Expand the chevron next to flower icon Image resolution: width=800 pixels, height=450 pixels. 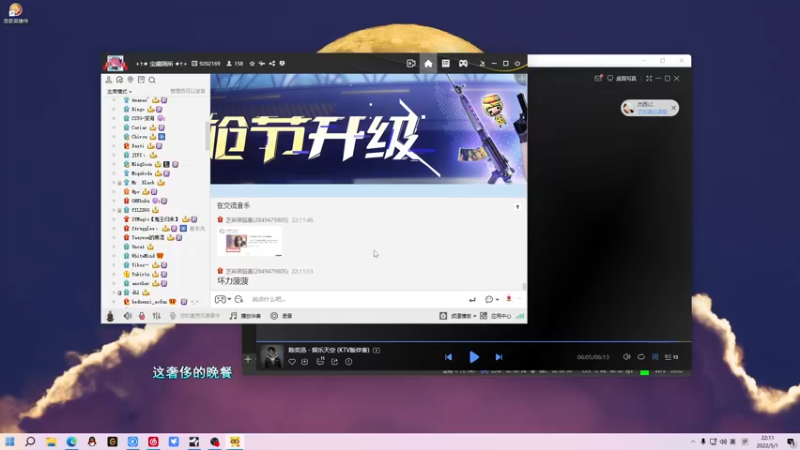[x=519, y=299]
